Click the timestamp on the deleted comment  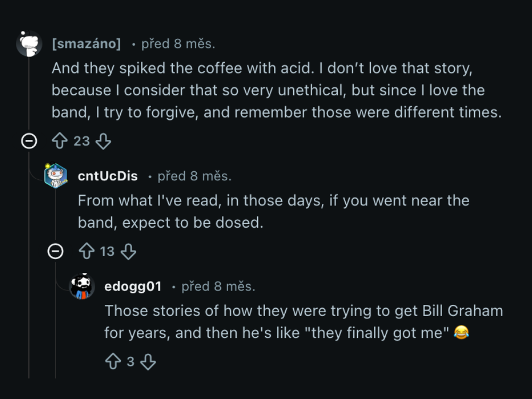[178, 44]
